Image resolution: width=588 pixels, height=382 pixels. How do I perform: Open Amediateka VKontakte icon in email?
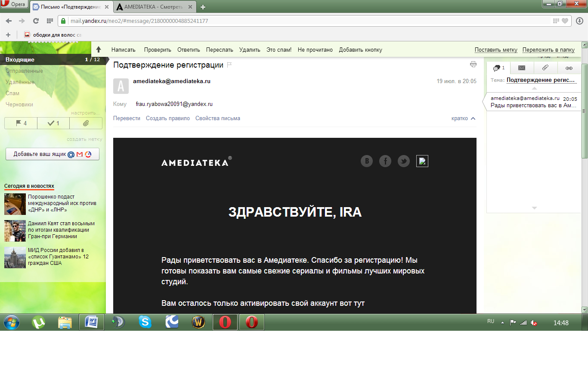point(367,161)
